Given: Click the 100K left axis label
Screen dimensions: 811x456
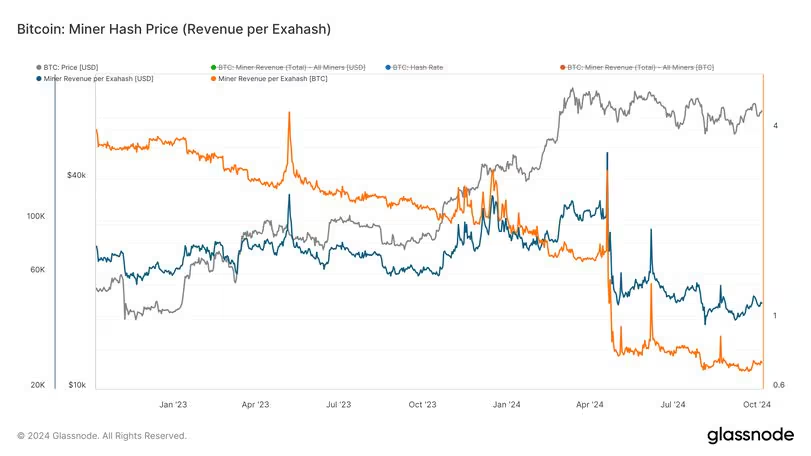Looking at the screenshot, I should point(36,216).
